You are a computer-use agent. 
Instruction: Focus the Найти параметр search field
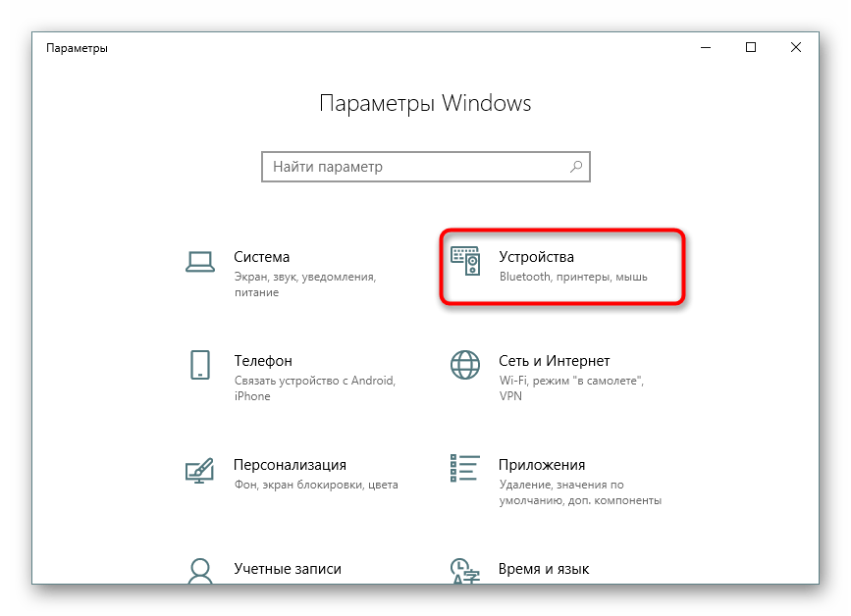(x=426, y=167)
